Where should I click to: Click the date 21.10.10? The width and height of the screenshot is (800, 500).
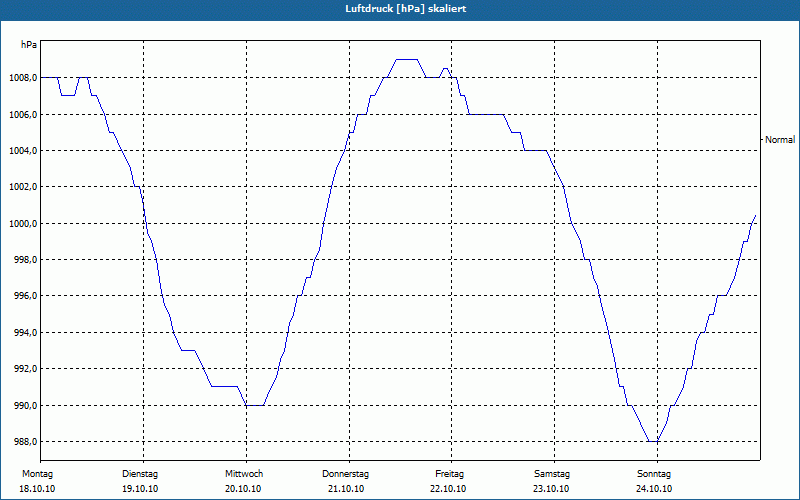pyautogui.click(x=345, y=489)
